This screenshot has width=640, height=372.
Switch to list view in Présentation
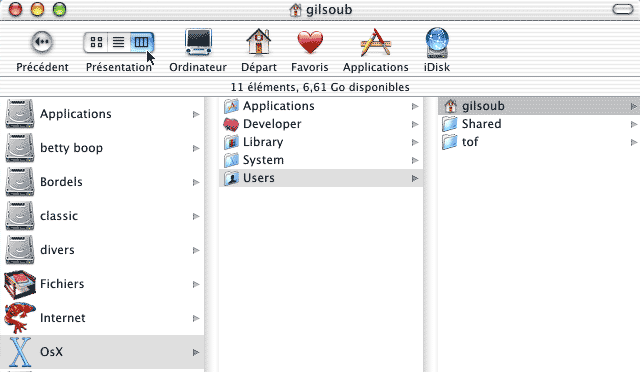118,42
